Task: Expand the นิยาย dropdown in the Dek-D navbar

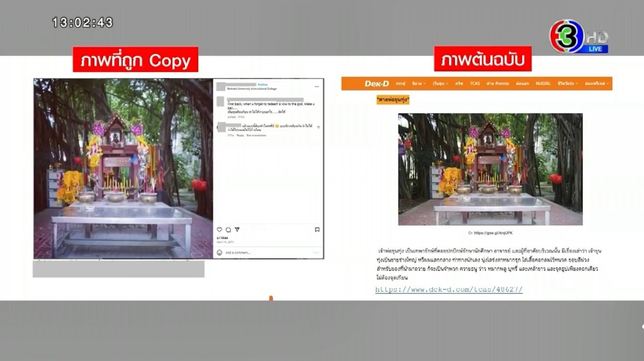Action: (418, 83)
